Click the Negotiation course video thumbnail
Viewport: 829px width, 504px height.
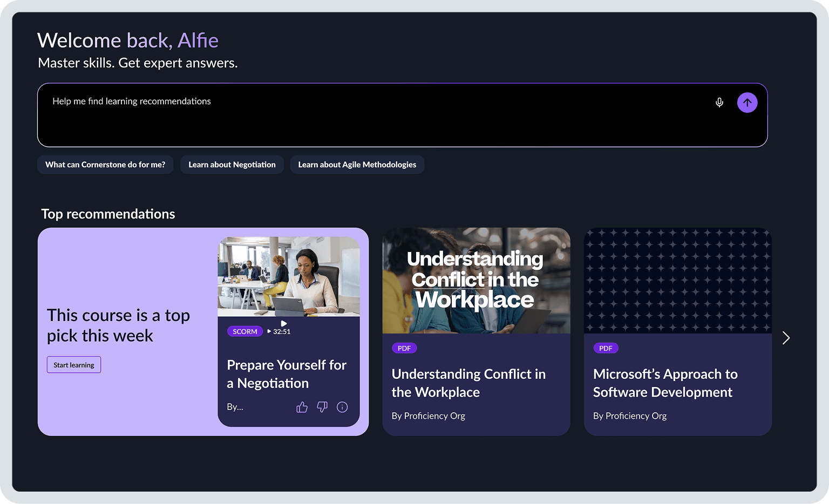tap(288, 276)
